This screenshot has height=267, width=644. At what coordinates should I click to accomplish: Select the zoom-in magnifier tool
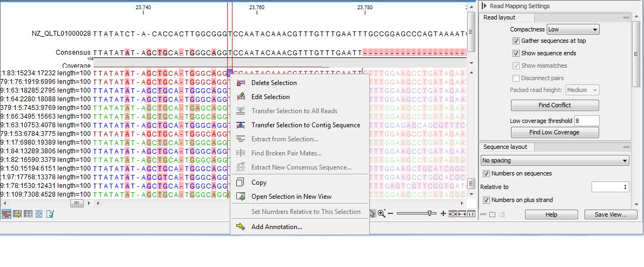tap(382, 214)
